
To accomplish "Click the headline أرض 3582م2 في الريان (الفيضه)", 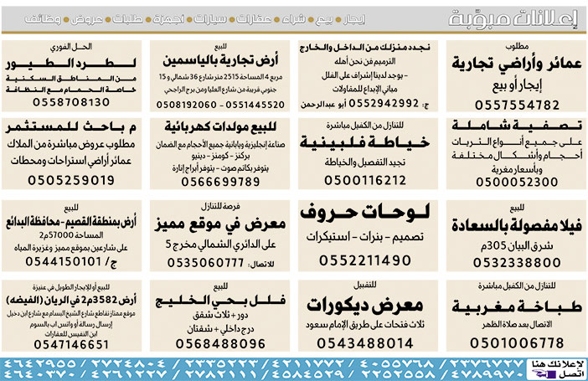I will 71,300.
